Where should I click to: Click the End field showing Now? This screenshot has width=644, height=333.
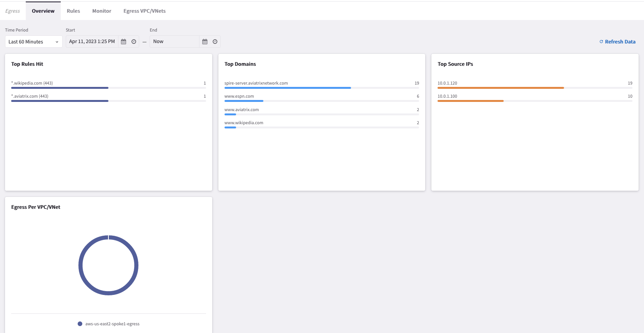pyautogui.click(x=174, y=42)
